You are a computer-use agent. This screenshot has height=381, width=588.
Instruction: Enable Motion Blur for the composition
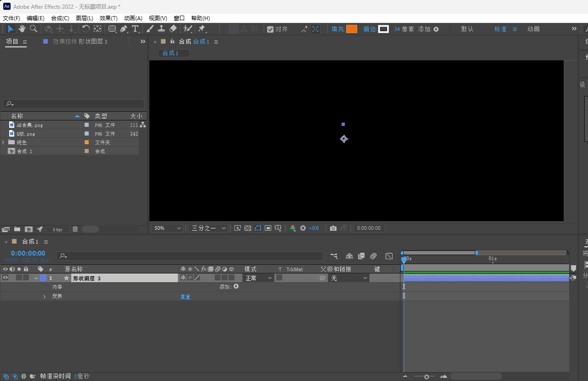[x=373, y=256]
